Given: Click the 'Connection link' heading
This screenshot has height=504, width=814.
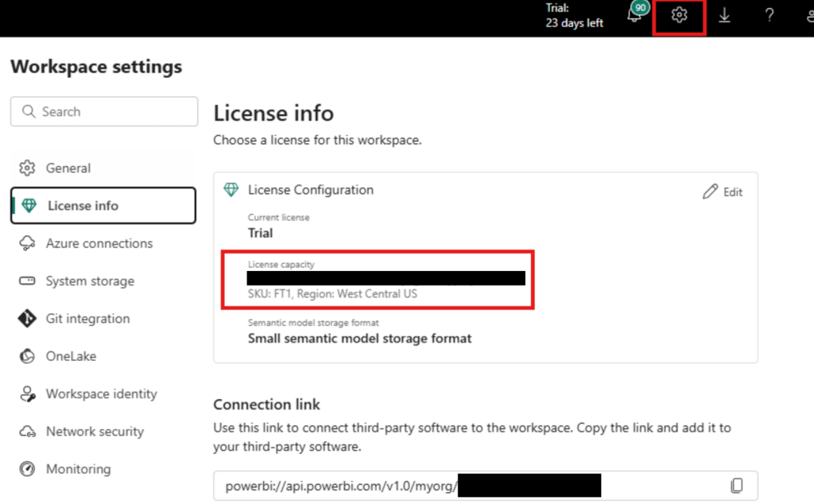Looking at the screenshot, I should [267, 405].
